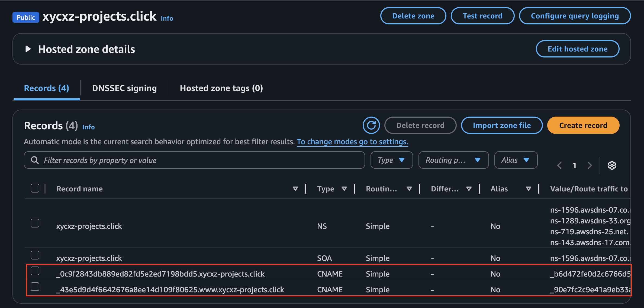Click the refresh records icon
The image size is (644, 308).
371,125
